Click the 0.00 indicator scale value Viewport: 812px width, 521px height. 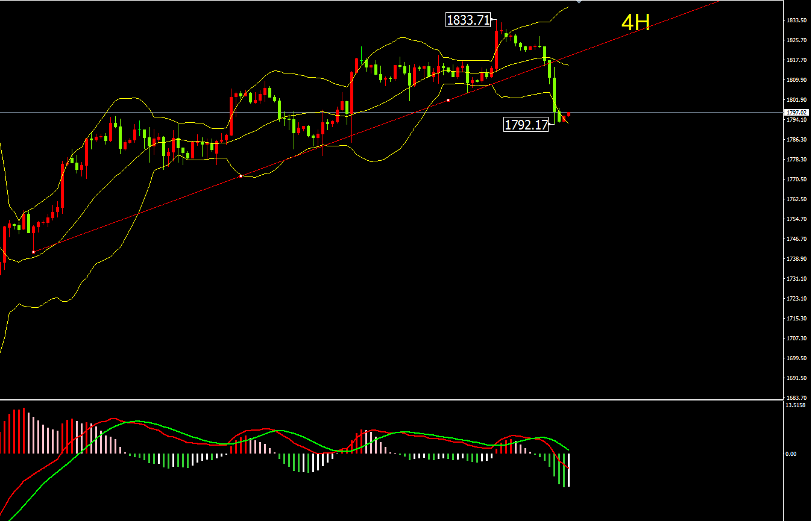[x=791, y=454]
